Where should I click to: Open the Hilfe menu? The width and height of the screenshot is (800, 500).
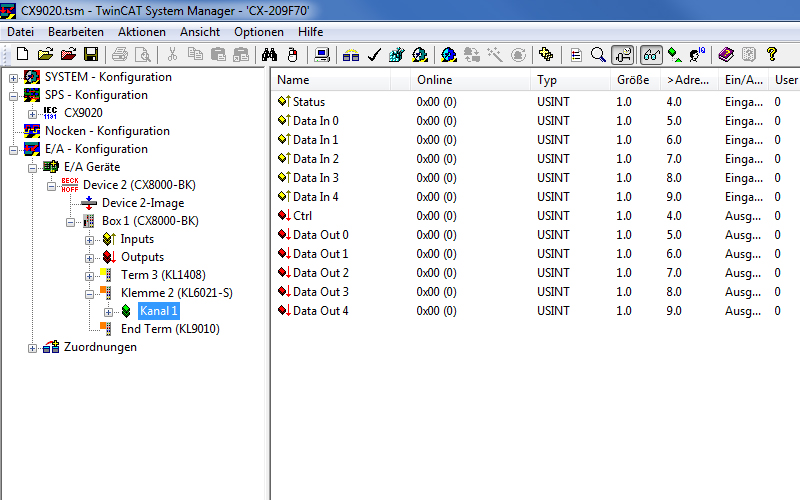[310, 32]
